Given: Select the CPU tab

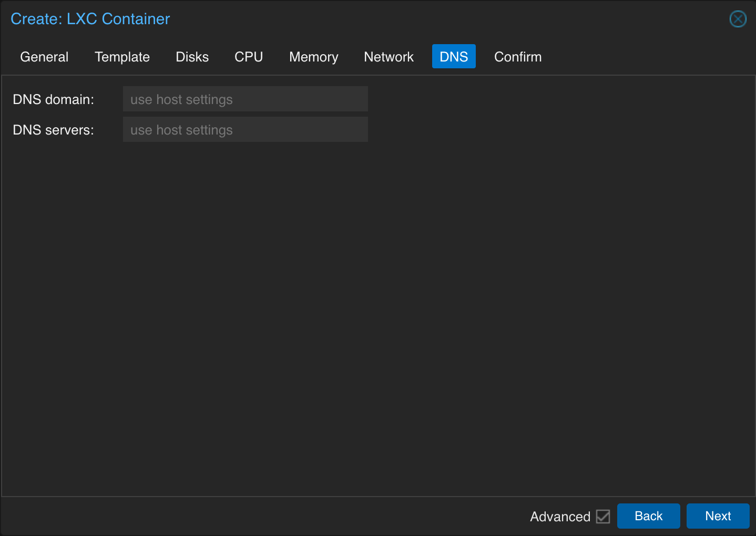Looking at the screenshot, I should pos(249,57).
